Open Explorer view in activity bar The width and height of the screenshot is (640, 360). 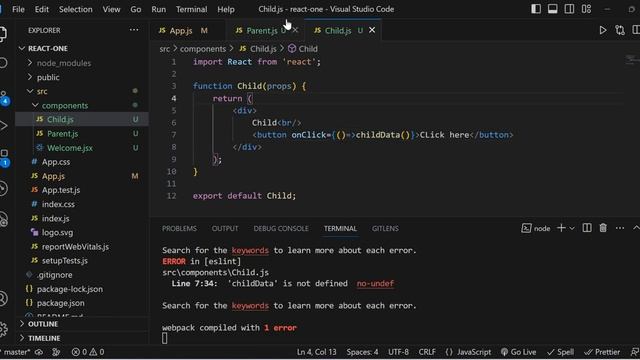(x=3, y=33)
